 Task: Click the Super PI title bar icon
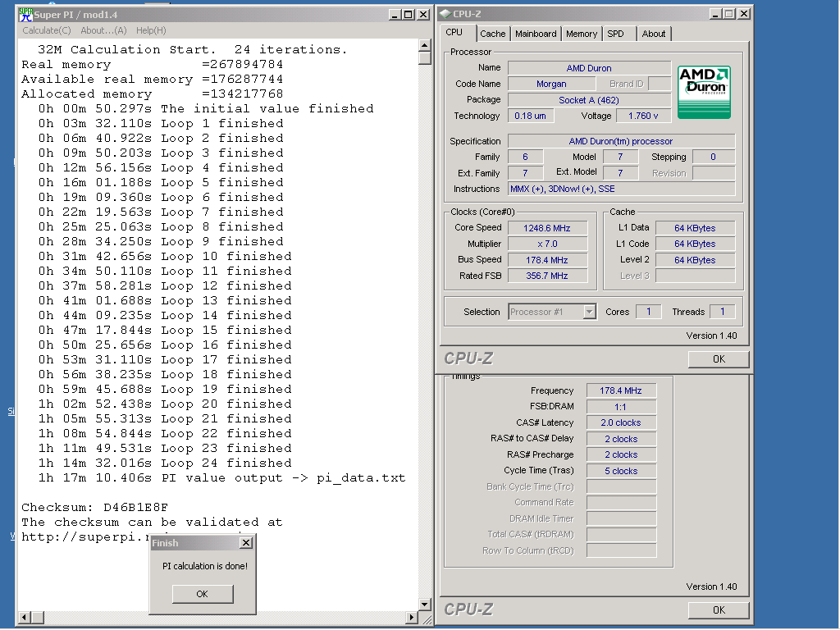[25, 15]
